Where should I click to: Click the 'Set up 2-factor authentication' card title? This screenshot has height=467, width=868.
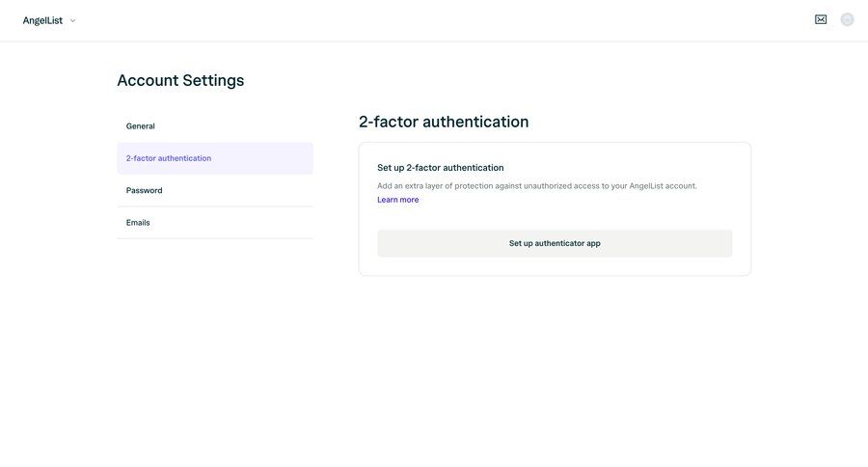click(441, 168)
